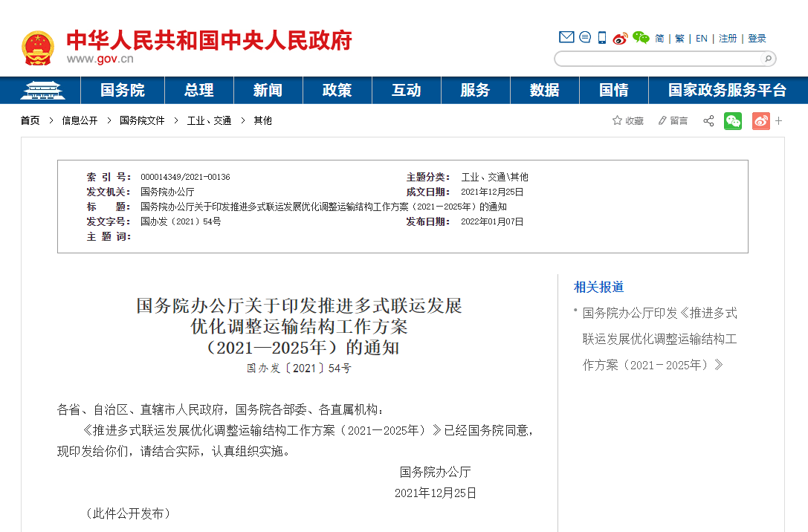Click the 登录 login link

coord(757,39)
